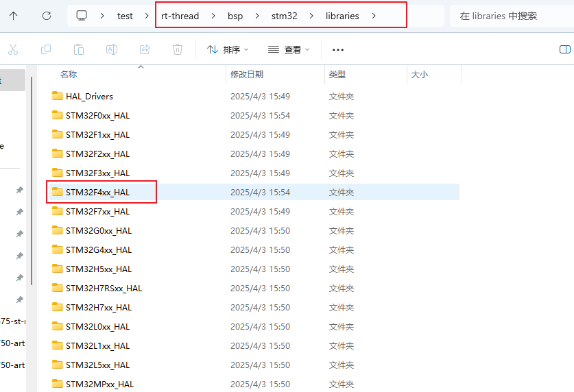Click the Copy icon in toolbar

point(46,49)
